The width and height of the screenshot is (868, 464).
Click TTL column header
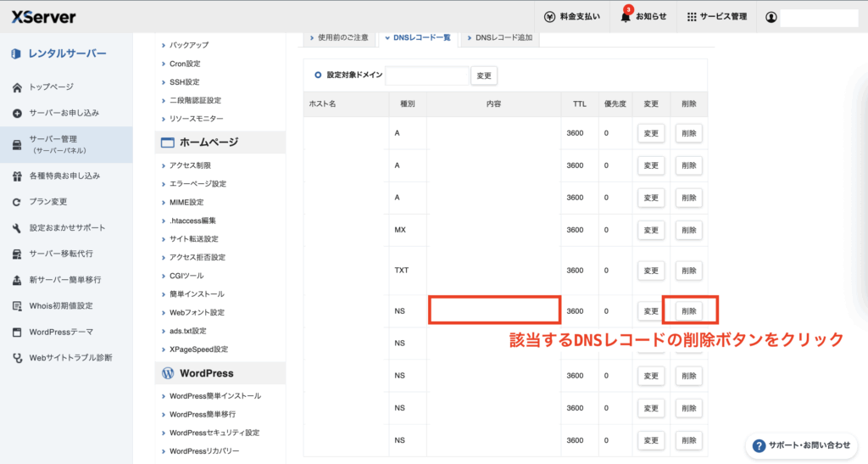[580, 104]
